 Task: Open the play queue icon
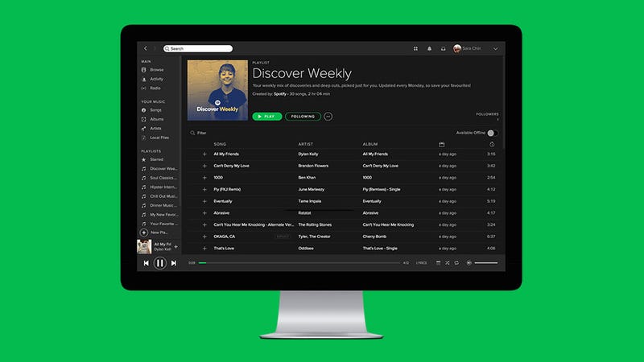[438, 263]
